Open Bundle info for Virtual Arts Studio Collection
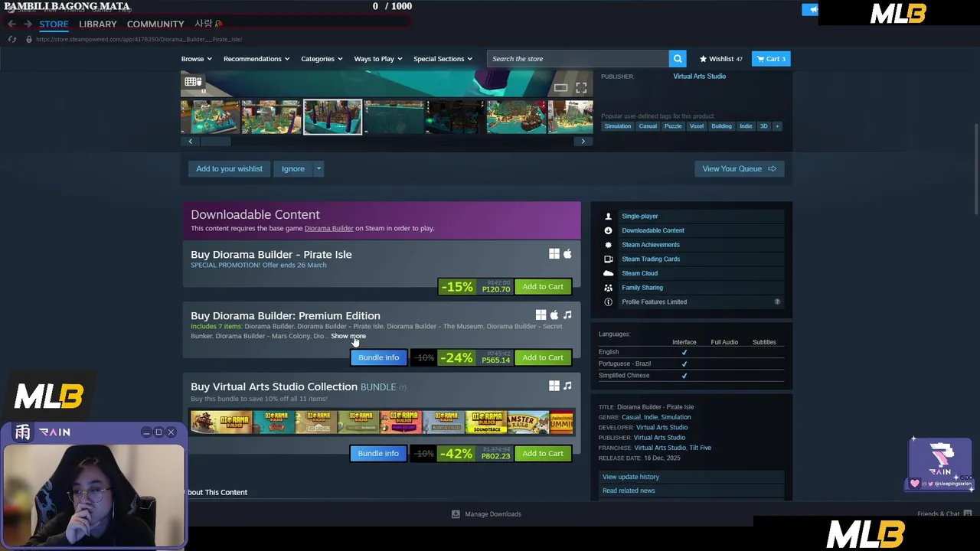This screenshot has height=551, width=980. [x=378, y=454]
